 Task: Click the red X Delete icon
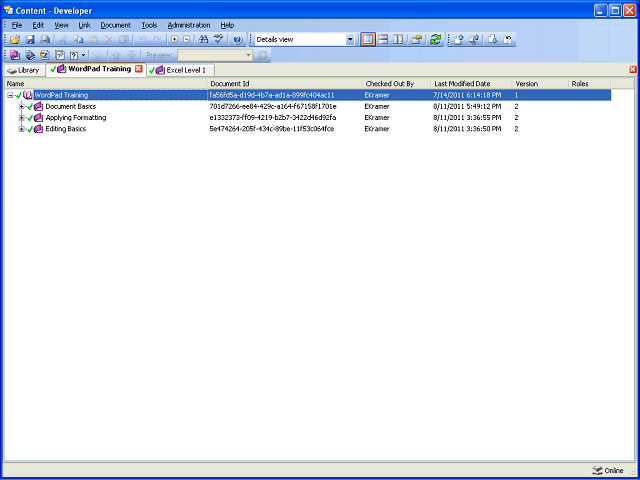pos(109,40)
